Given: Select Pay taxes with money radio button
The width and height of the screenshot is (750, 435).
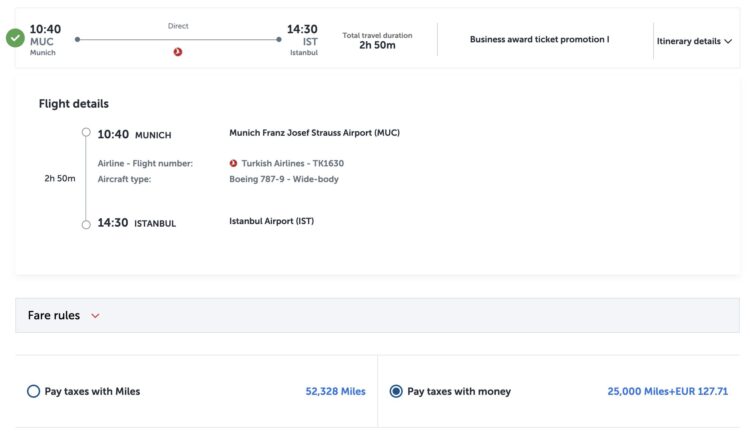Looking at the screenshot, I should [x=396, y=391].
